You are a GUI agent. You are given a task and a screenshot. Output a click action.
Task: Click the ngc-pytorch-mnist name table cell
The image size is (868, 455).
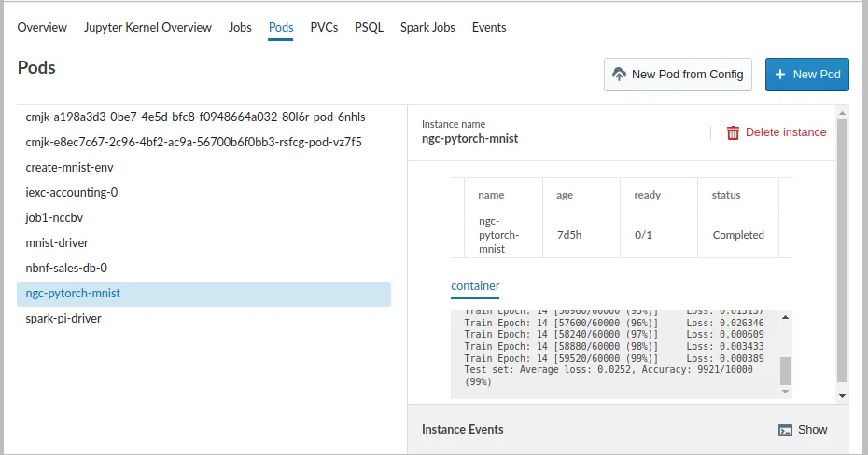pyautogui.click(x=503, y=236)
